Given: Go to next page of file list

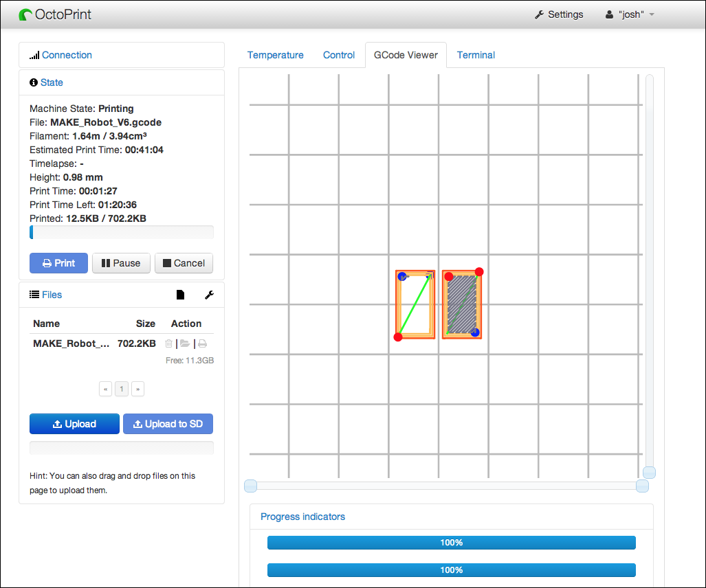Looking at the screenshot, I should point(138,389).
